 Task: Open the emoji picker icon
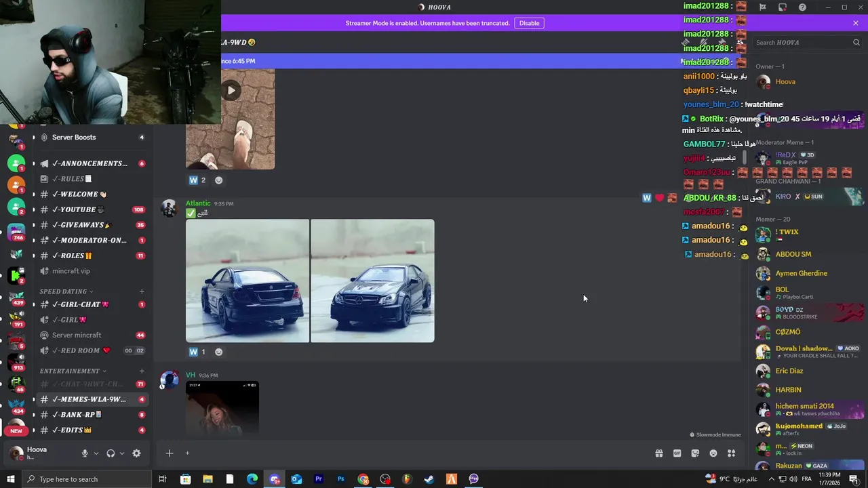713,453
